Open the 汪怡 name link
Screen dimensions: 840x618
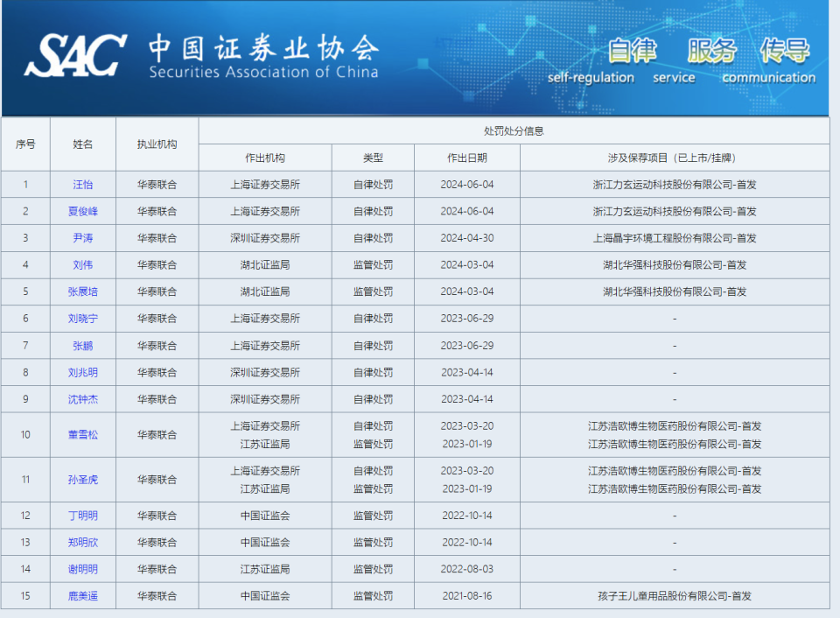[x=83, y=185]
